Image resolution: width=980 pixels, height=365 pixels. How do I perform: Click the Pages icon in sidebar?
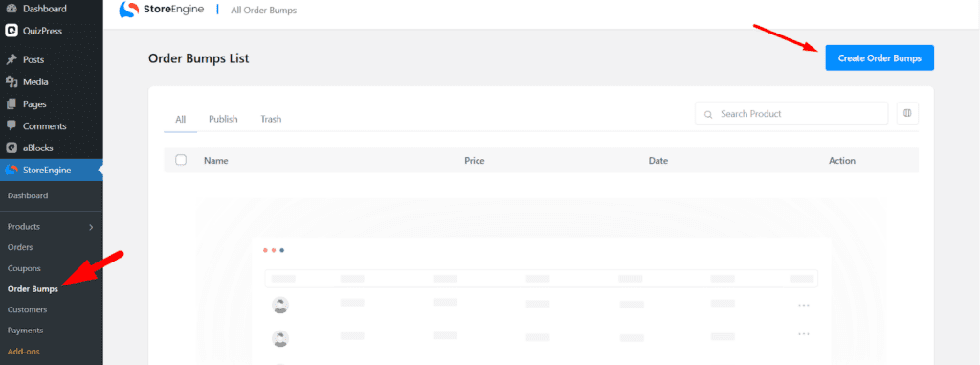(x=11, y=103)
